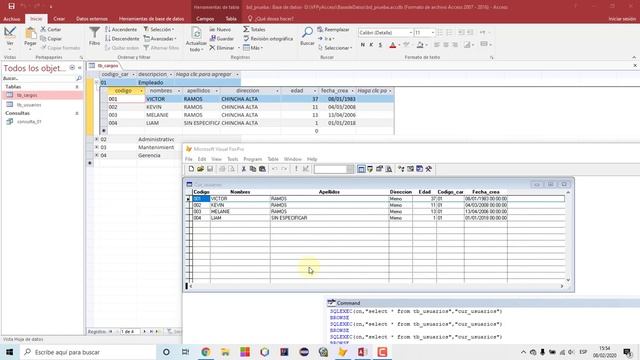Image resolution: width=640 pixels, height=360 pixels.
Task: Expand the 04 Gerencia row
Action: pos(97,156)
